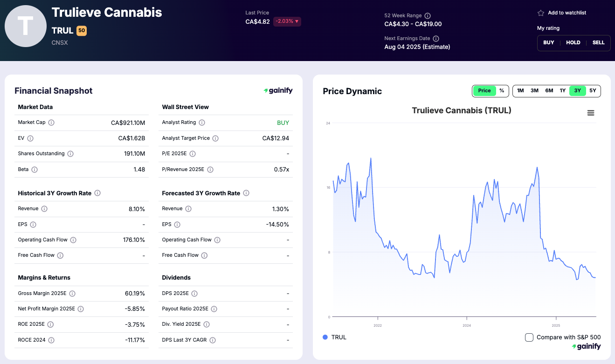Click the CA$921.10M market cap value
Viewport: 615px width, 364px height.
coord(128,123)
